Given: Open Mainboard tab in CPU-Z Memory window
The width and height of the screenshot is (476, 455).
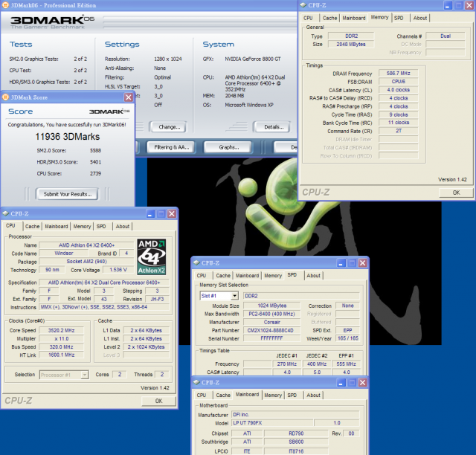Looking at the screenshot, I should [x=354, y=18].
